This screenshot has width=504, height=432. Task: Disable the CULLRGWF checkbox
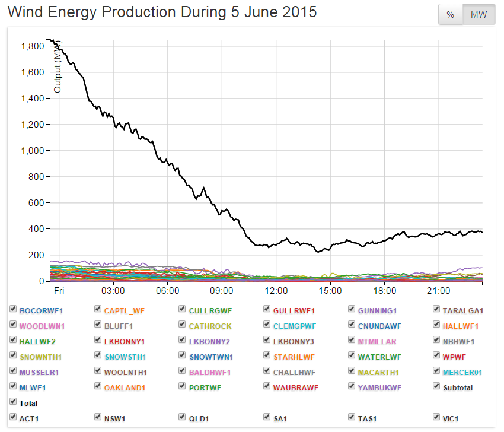pyautogui.click(x=183, y=310)
